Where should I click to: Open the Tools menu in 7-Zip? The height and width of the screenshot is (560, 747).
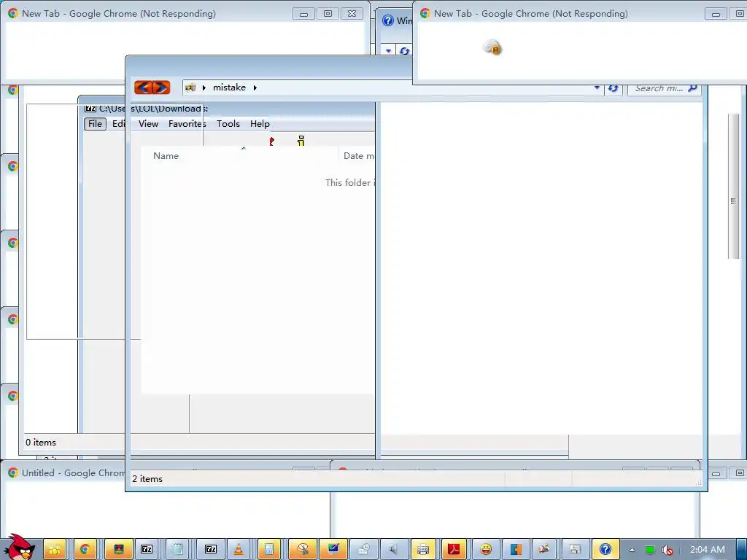228,124
